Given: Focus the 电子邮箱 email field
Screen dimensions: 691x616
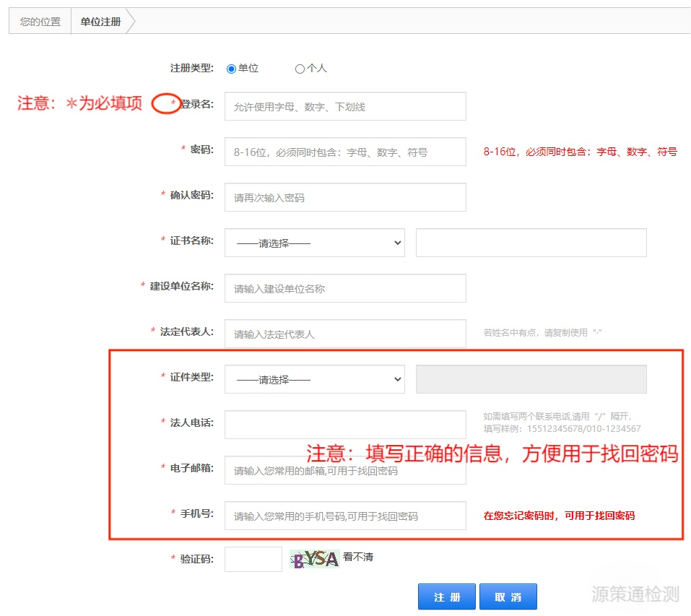Looking at the screenshot, I should pos(345,470).
